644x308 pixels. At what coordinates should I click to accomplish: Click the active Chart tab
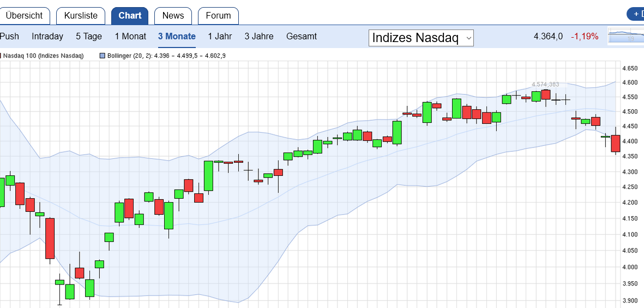tap(130, 16)
